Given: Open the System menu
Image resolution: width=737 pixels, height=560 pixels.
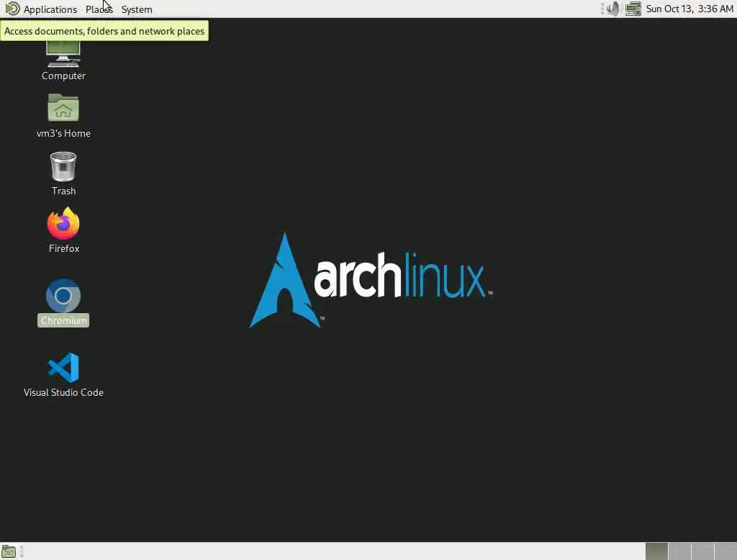Looking at the screenshot, I should click(137, 9).
